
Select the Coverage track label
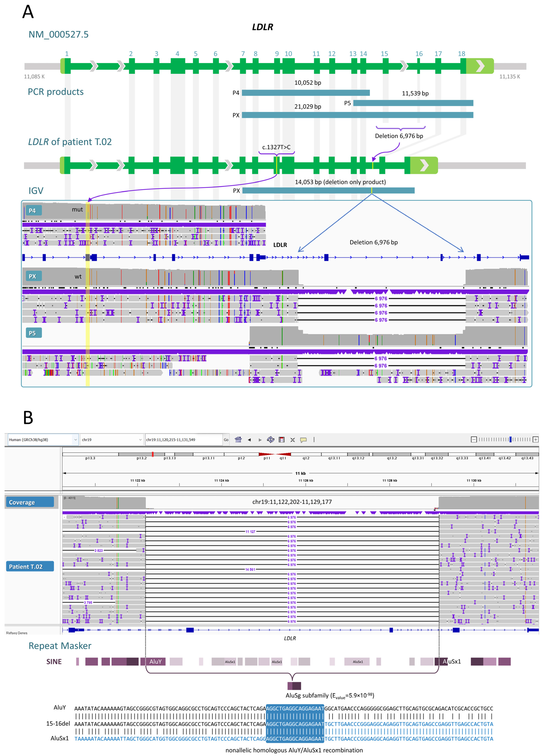tap(30, 502)
